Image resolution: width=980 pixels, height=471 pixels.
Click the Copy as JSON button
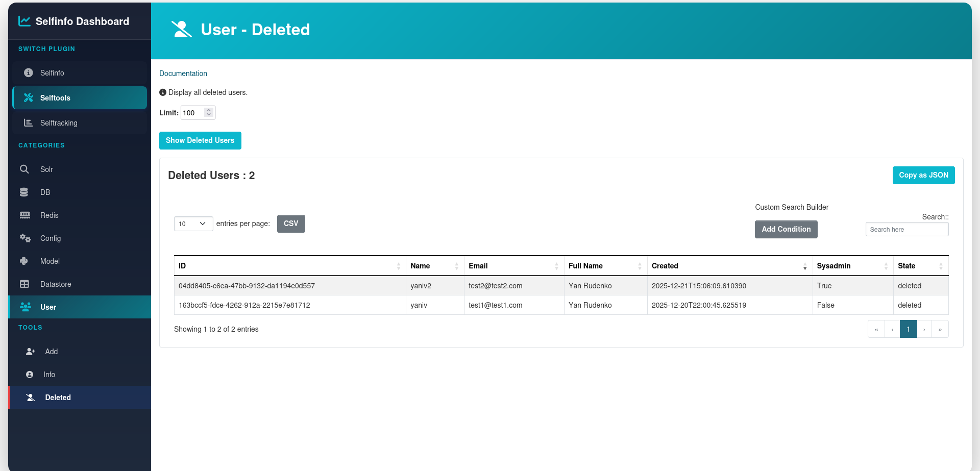923,175
